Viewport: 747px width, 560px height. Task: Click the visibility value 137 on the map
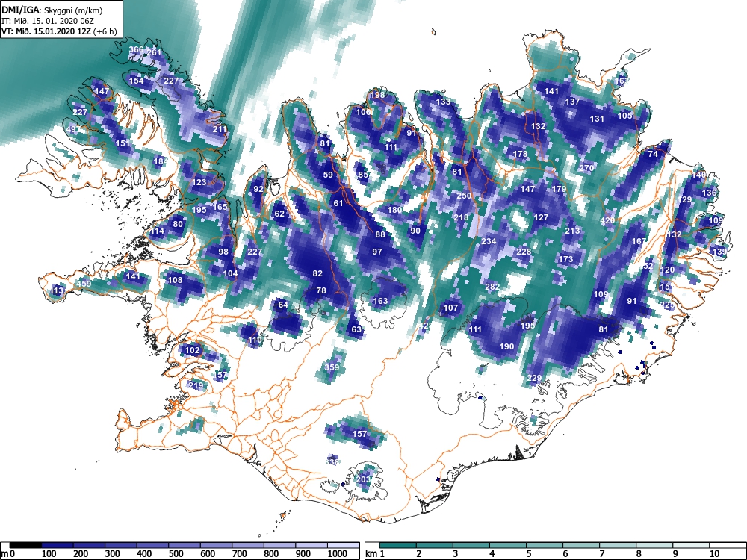click(573, 102)
